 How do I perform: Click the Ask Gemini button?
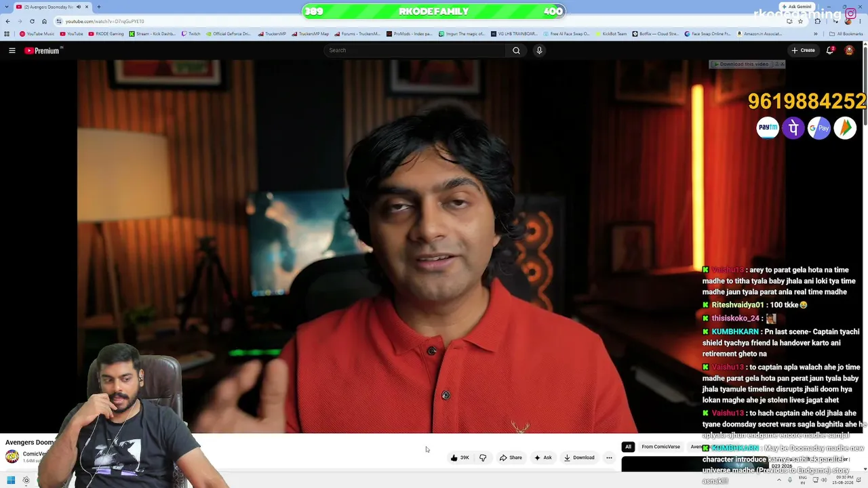pyautogui.click(x=797, y=7)
